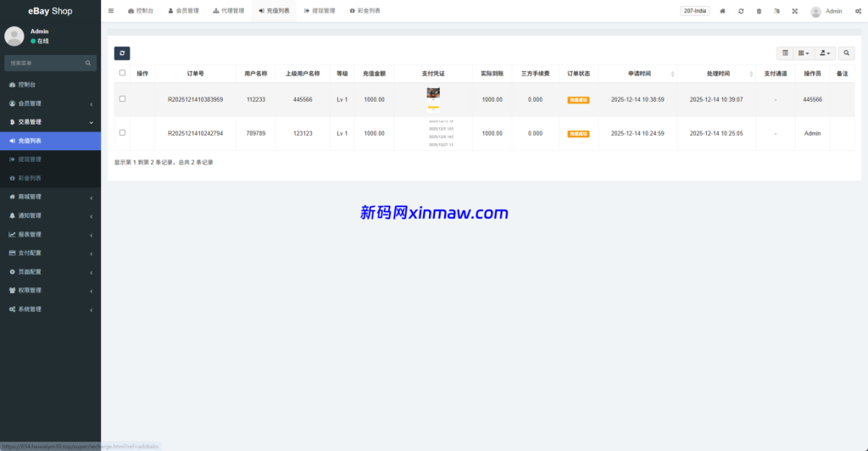Select all rows with header checkbox
Viewport: 868px width, 451px height.
(122, 73)
